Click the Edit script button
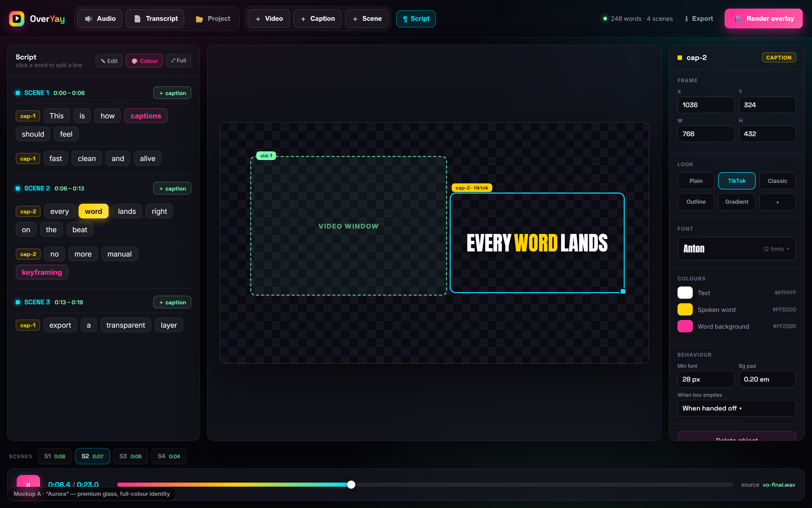The image size is (812, 508). (x=109, y=61)
